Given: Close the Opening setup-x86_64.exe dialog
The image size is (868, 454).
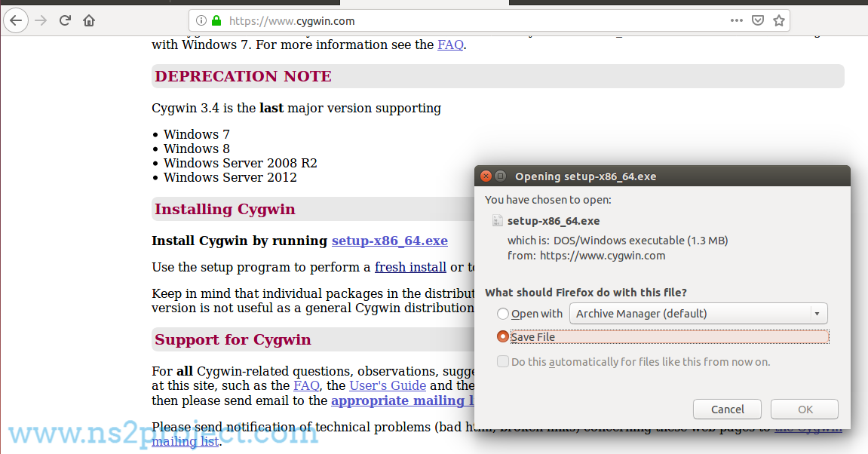Looking at the screenshot, I should click(486, 176).
